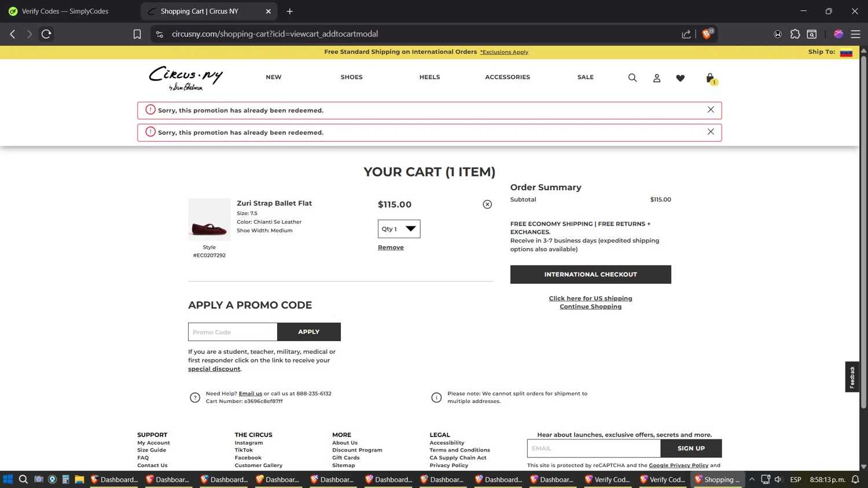
Task: Open the HEELS menu
Action: pyautogui.click(x=429, y=77)
